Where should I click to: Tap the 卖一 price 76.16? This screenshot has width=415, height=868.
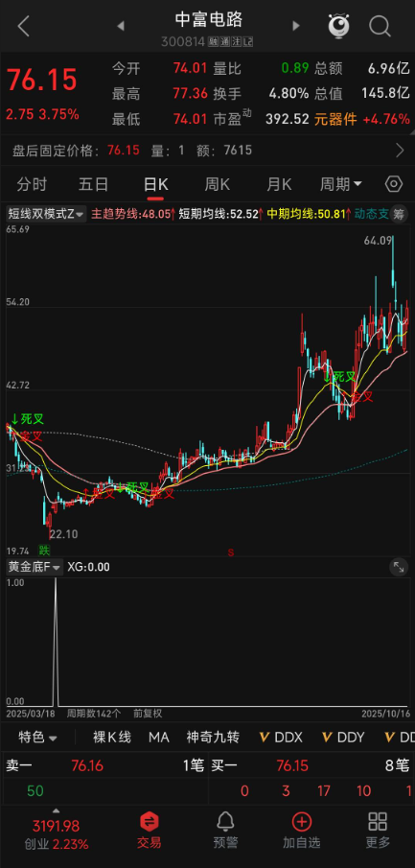pyautogui.click(x=87, y=766)
